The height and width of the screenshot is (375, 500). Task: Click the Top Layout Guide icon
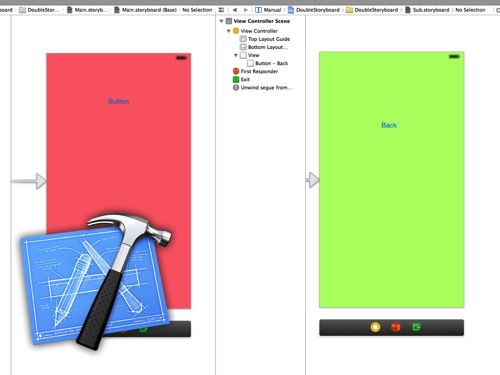243,39
